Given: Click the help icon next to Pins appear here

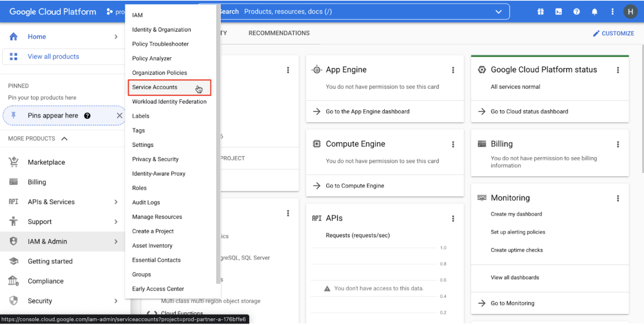Looking at the screenshot, I should point(87,116).
